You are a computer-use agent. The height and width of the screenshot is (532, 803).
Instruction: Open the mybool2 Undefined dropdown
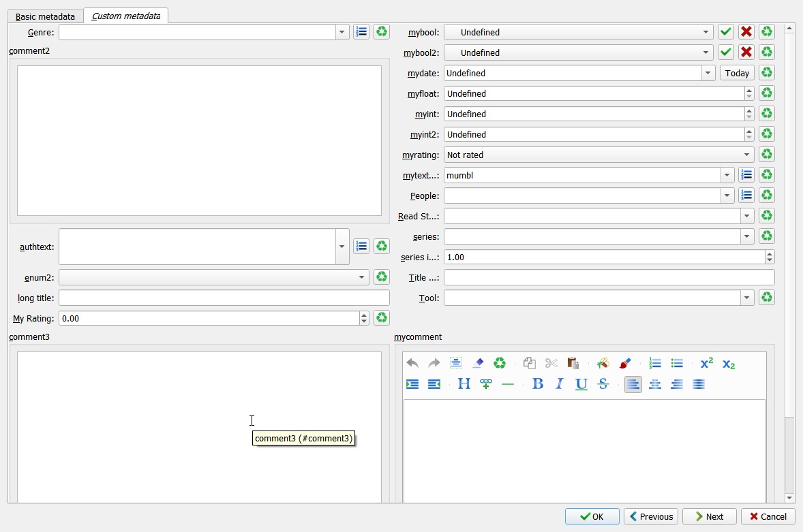click(578, 52)
